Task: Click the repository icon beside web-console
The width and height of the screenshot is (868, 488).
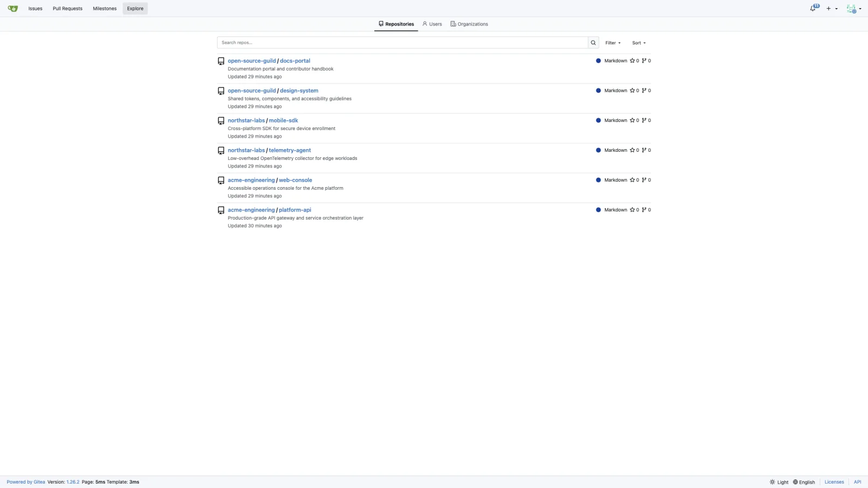Action: click(221, 181)
